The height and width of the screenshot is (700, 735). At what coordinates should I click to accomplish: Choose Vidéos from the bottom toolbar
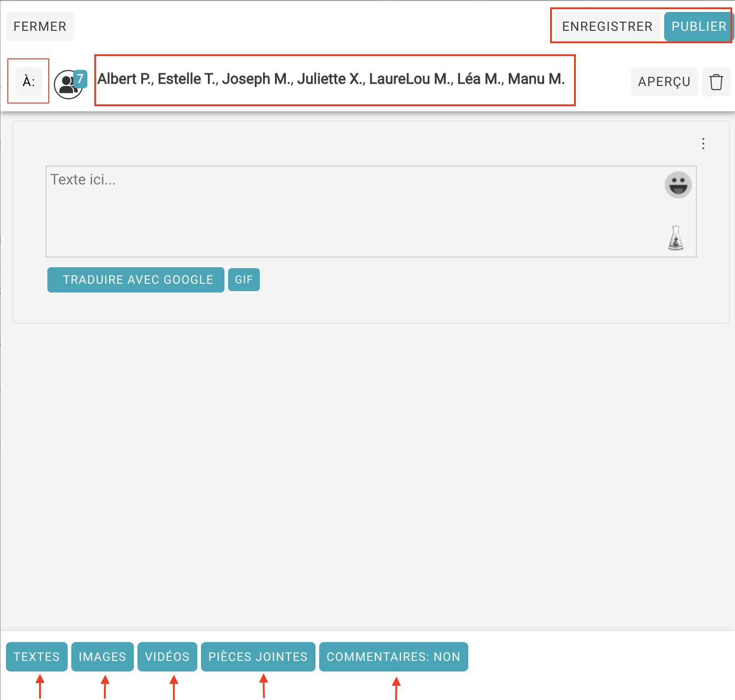coord(167,656)
